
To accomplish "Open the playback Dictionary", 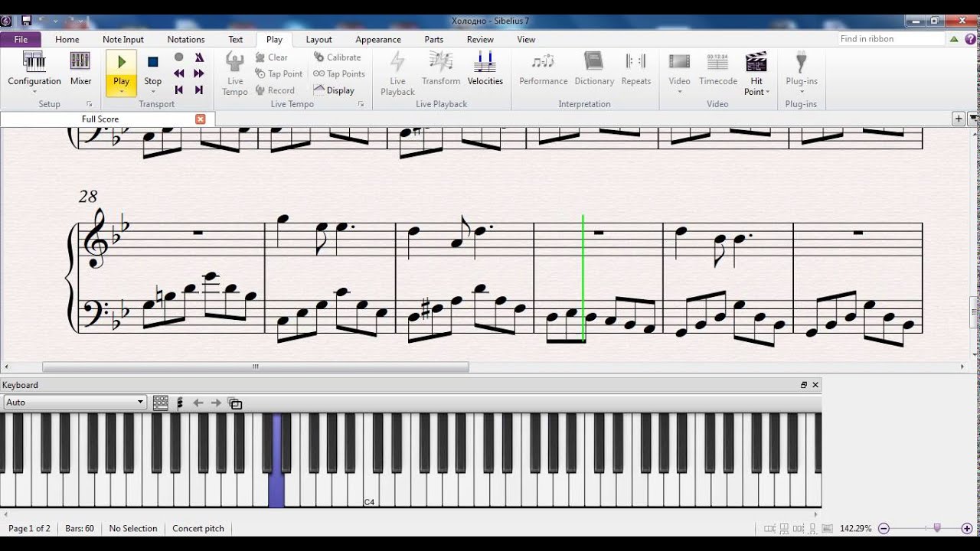I will pyautogui.click(x=594, y=69).
